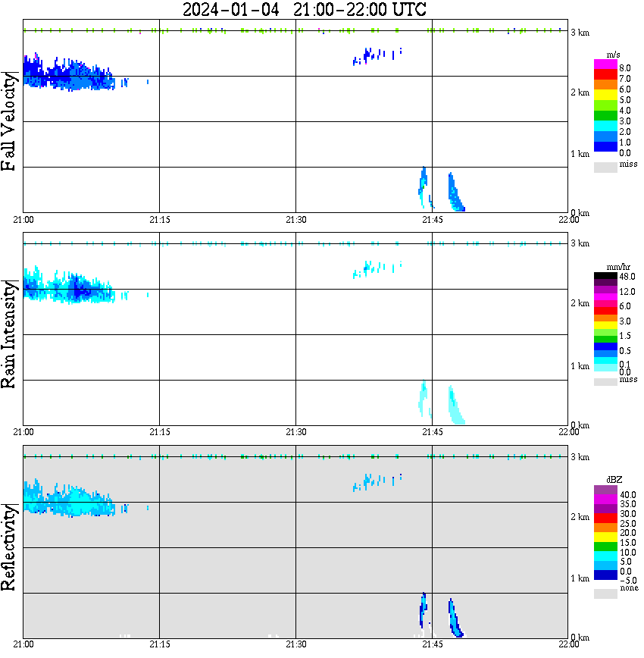Select the yellow swatch in the m/s legend
The width and height of the screenshot is (644, 658).
(x=605, y=96)
